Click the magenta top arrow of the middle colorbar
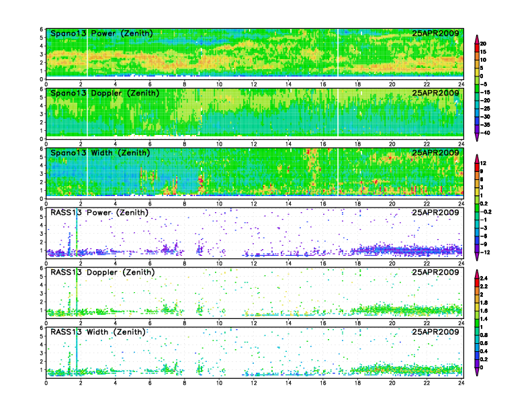Screen dimensions: 532x411 (477, 158)
